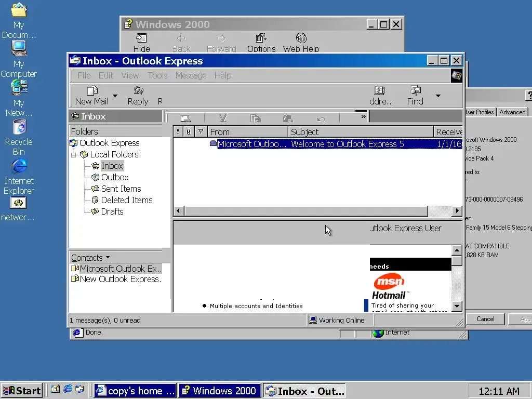Click the cut scissors icon in views bar
This screenshot has height=399, width=532.
pyautogui.click(x=222, y=118)
